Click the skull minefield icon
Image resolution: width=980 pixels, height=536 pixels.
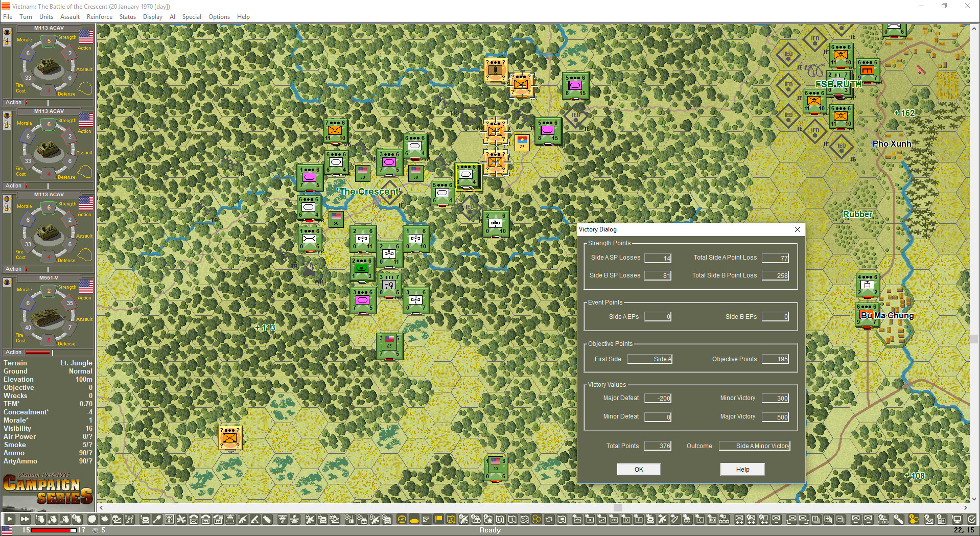point(169,519)
